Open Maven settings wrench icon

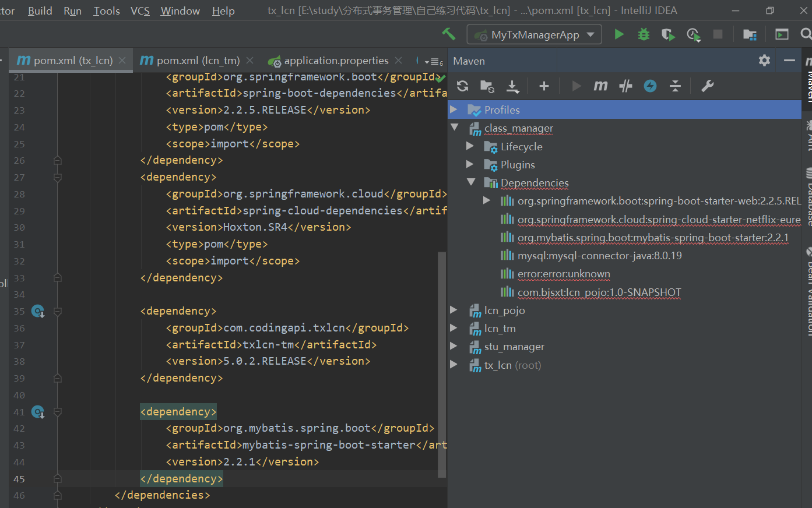point(707,86)
